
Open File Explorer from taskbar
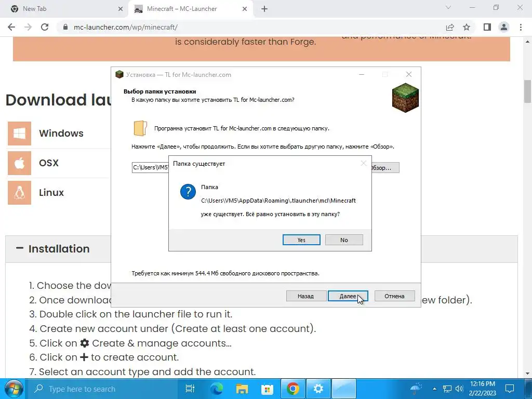coord(242,389)
